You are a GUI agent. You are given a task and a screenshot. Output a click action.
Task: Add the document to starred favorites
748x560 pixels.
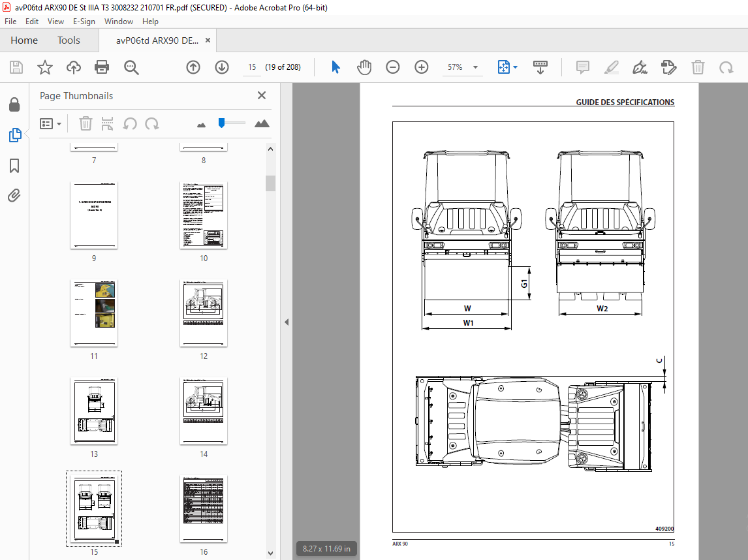tap(45, 67)
